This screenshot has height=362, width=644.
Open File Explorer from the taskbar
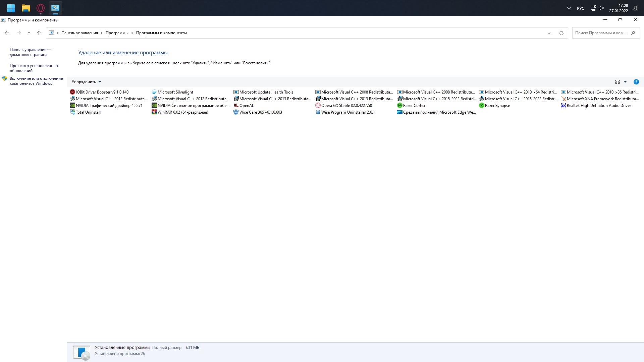[x=25, y=8]
